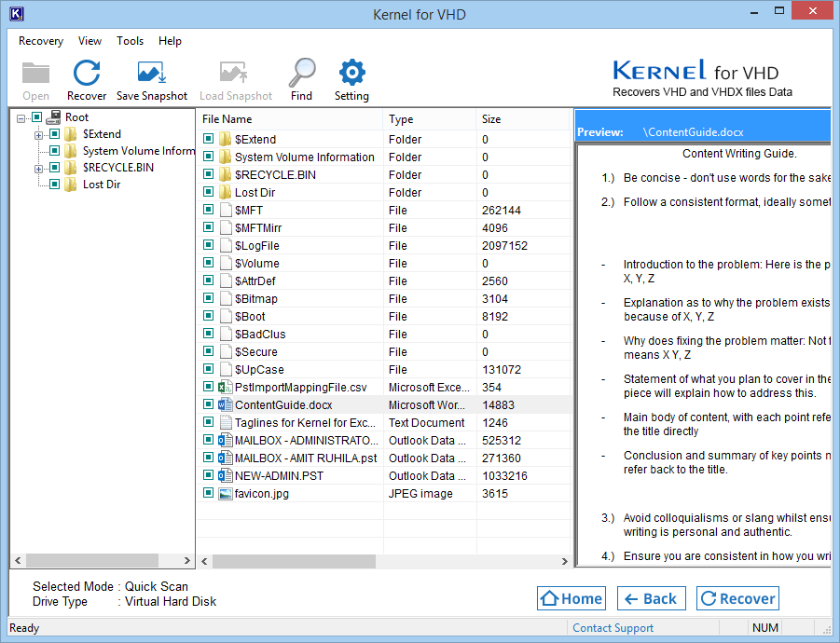The width and height of the screenshot is (840, 643).
Task: Toggle checkbox for favicon.jpg
Action: (x=209, y=492)
